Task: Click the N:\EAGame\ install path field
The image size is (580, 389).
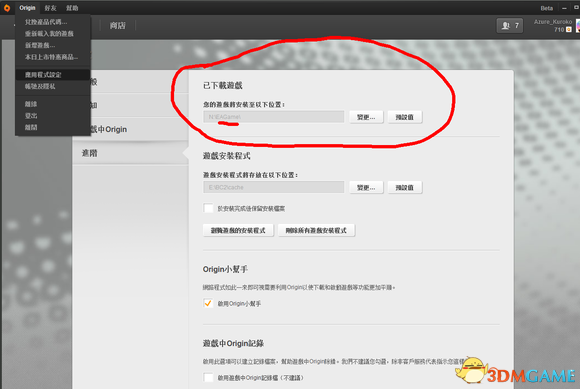Action: [x=274, y=117]
